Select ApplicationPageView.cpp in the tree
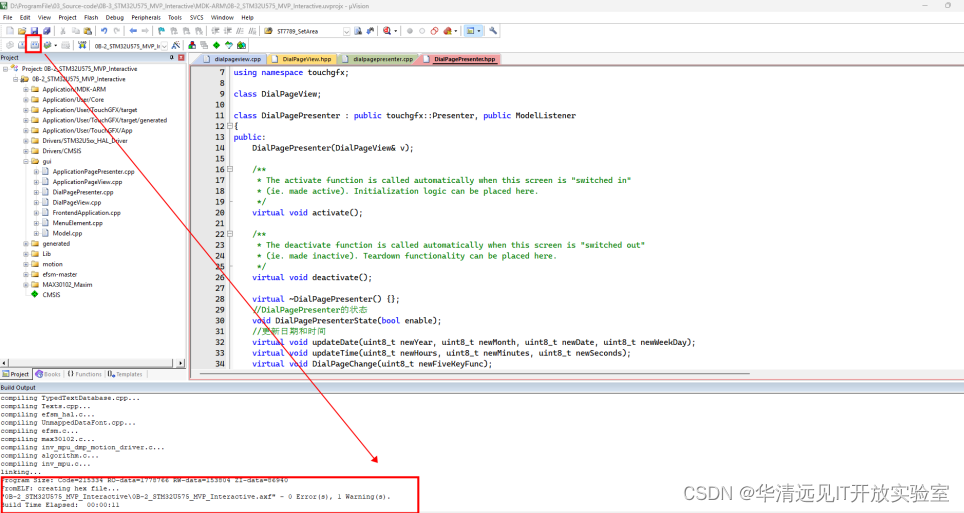This screenshot has width=964, height=513. coord(87,182)
